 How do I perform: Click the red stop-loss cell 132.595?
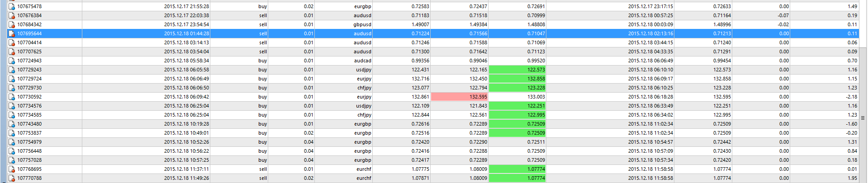coord(460,97)
